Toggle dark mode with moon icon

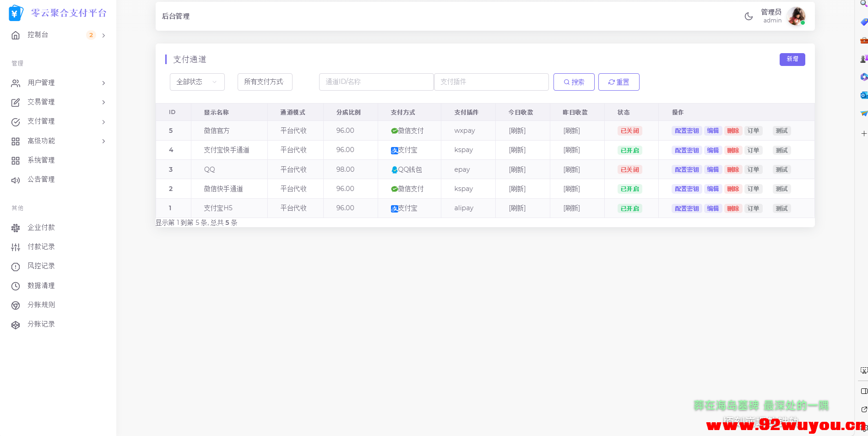pyautogui.click(x=749, y=16)
